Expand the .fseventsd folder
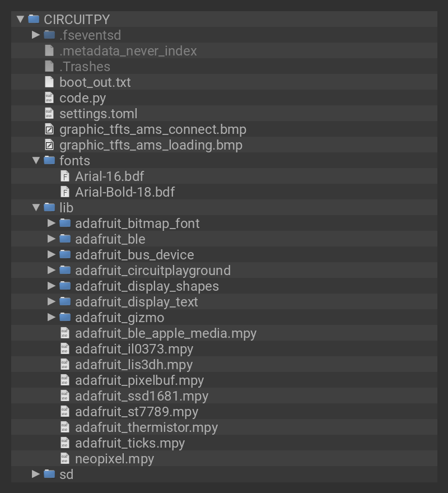This screenshot has width=448, height=493. (x=36, y=35)
